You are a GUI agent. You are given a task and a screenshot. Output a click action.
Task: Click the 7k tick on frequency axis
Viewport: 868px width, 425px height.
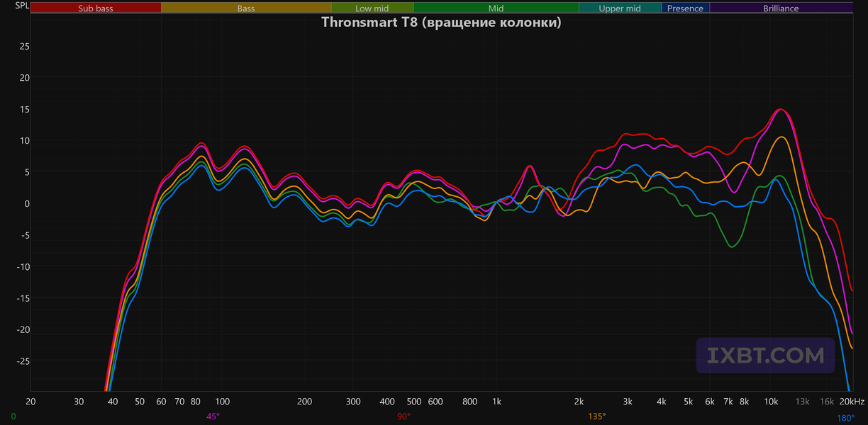click(x=728, y=402)
